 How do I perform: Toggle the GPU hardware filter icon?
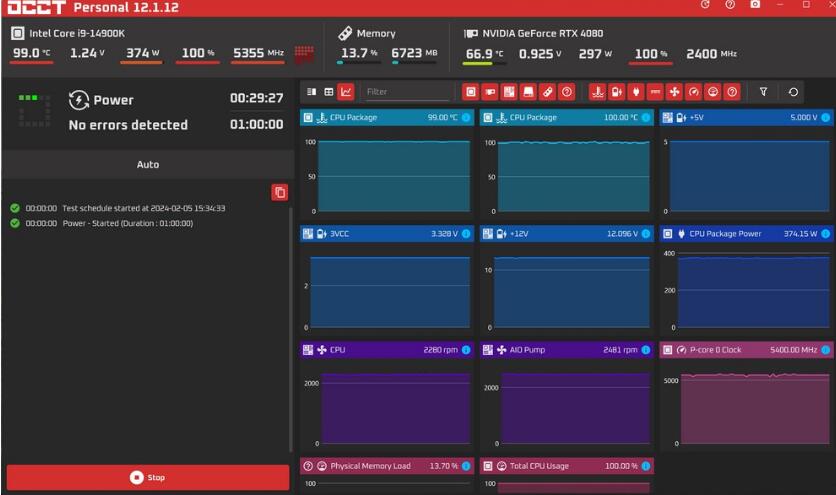(x=490, y=92)
